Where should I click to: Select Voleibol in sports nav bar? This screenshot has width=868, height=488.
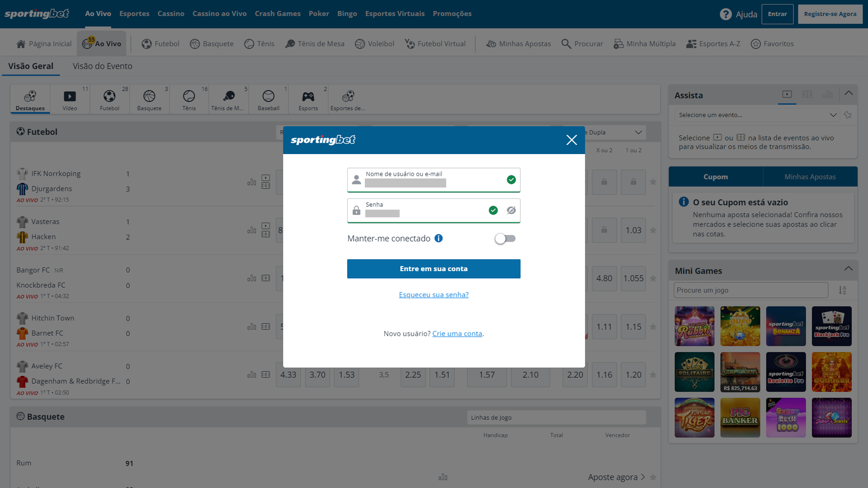(x=374, y=44)
